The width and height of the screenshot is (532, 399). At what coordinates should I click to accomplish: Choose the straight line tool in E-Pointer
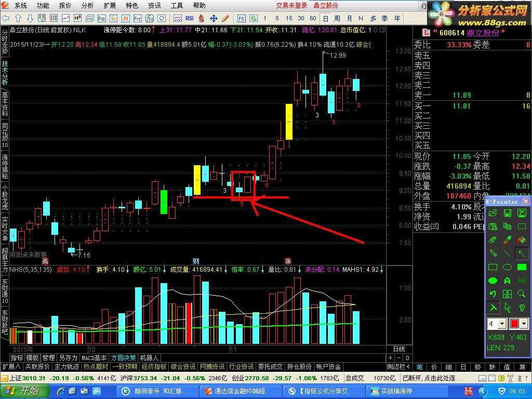coord(507,254)
